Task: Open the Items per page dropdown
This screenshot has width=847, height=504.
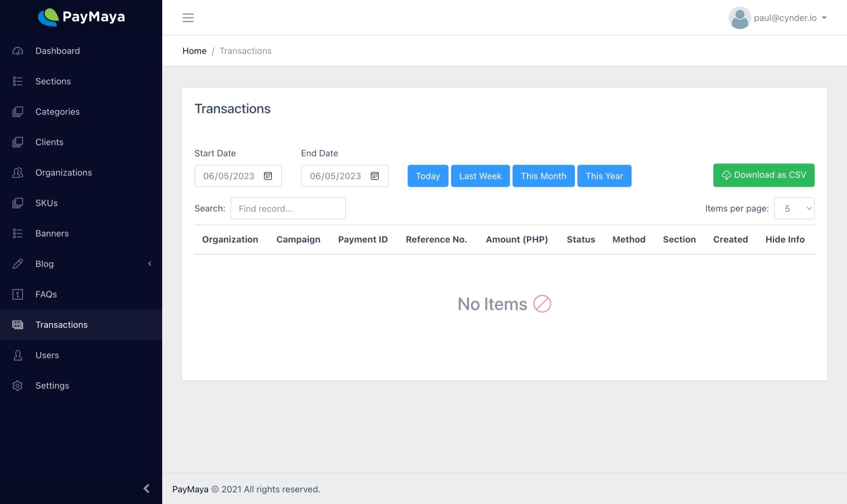Action: pyautogui.click(x=794, y=208)
